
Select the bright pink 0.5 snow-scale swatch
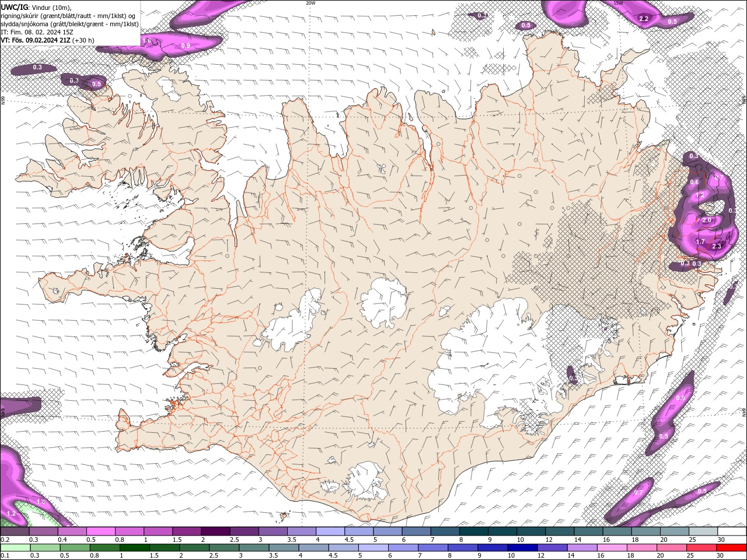click(x=100, y=531)
